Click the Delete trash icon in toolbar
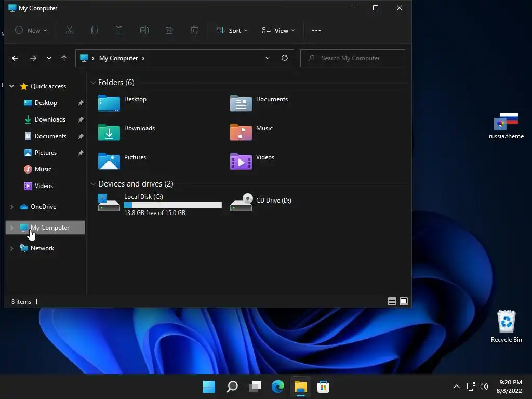Viewport: 532px width, 399px height. coord(194,30)
